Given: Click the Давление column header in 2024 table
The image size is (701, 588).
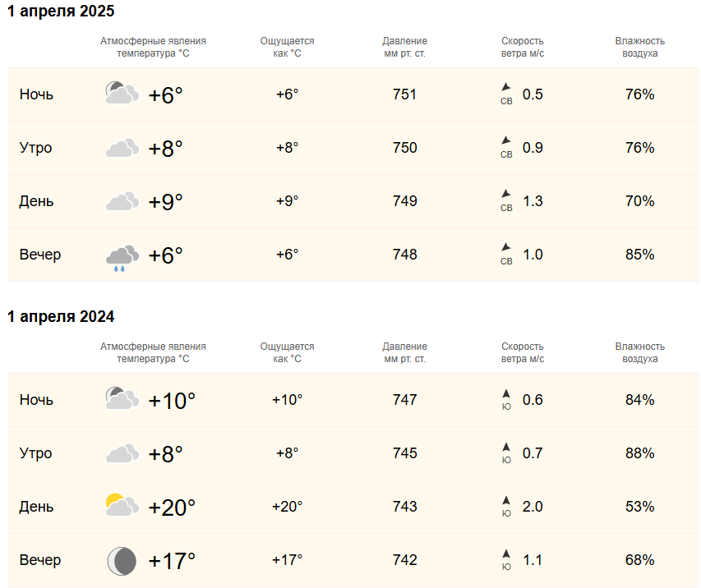Looking at the screenshot, I should pyautogui.click(x=404, y=352).
